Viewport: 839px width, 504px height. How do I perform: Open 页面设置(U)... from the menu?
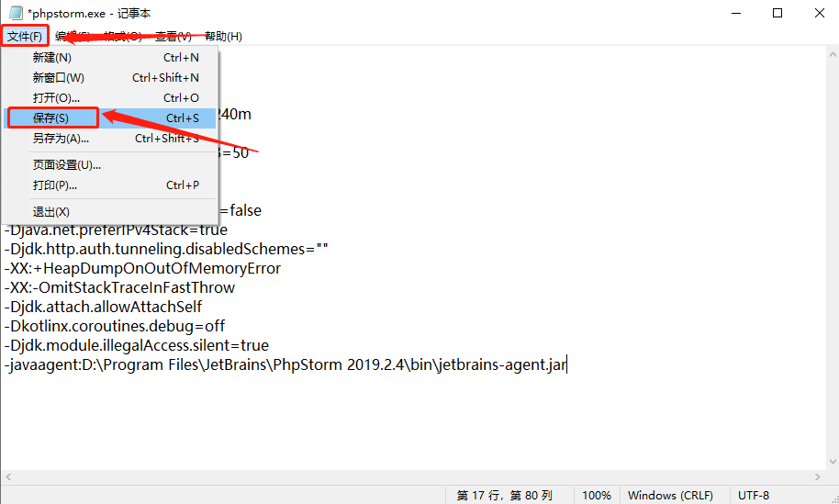[109, 165]
